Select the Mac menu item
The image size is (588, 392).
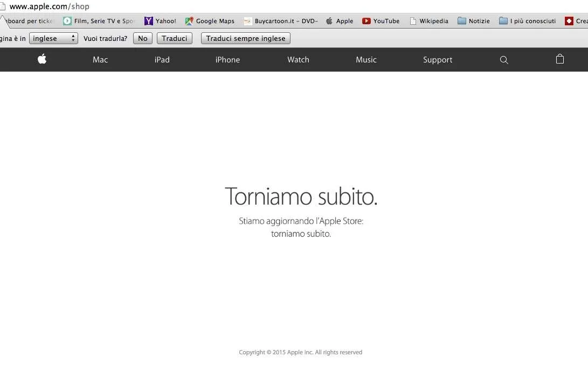100,60
